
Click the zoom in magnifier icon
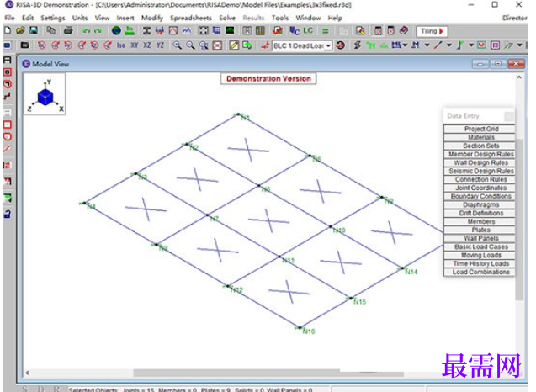[x=177, y=45]
